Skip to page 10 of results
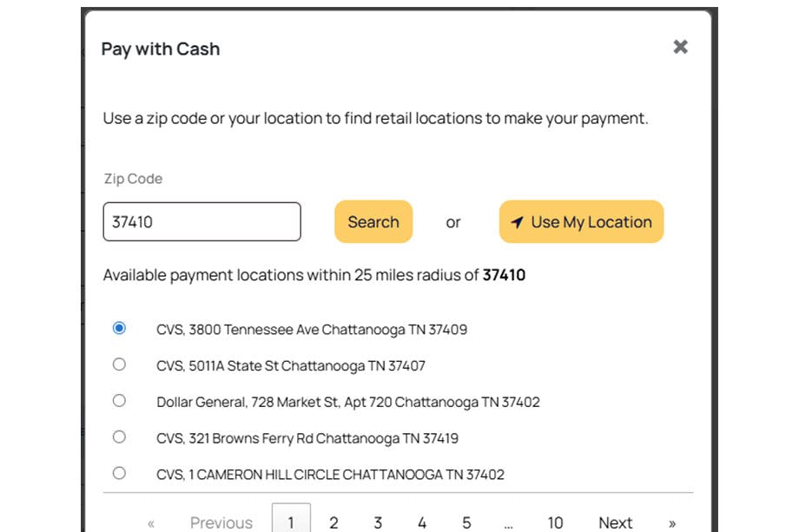This screenshot has width=799, height=532. pyautogui.click(x=555, y=522)
